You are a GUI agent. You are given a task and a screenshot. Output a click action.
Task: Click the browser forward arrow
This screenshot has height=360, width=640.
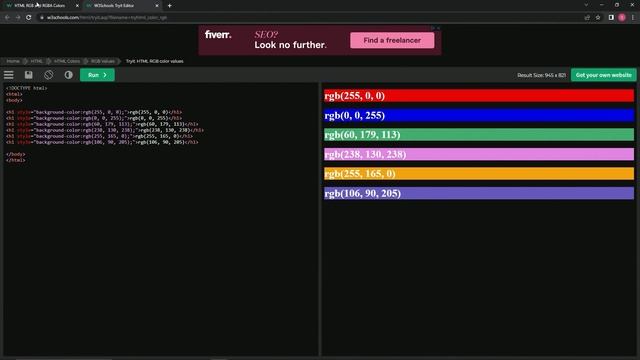(18, 18)
